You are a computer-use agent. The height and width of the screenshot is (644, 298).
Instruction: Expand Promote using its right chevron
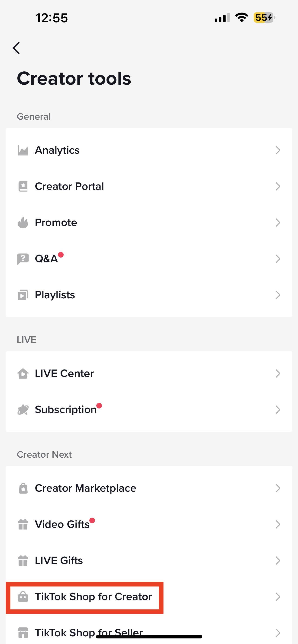[278, 223]
